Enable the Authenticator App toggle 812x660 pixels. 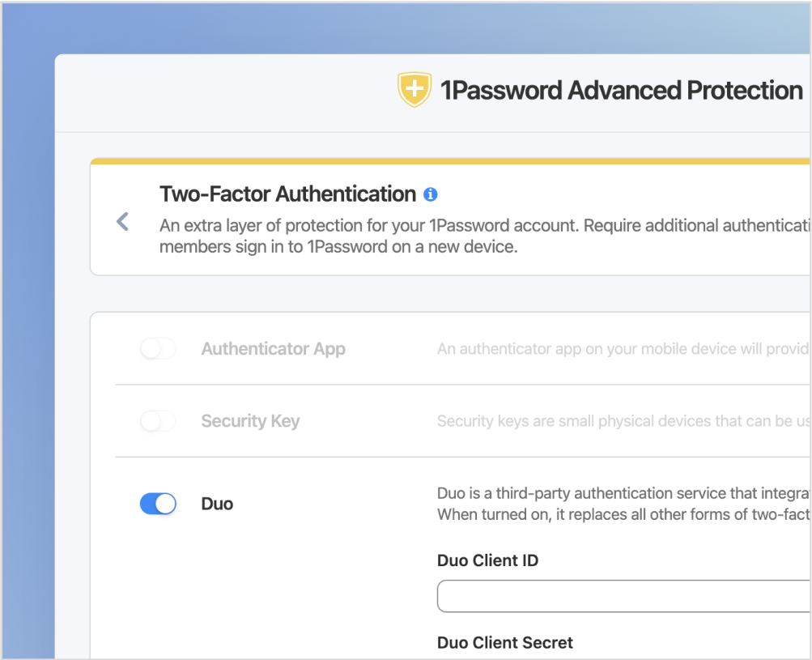(x=158, y=349)
